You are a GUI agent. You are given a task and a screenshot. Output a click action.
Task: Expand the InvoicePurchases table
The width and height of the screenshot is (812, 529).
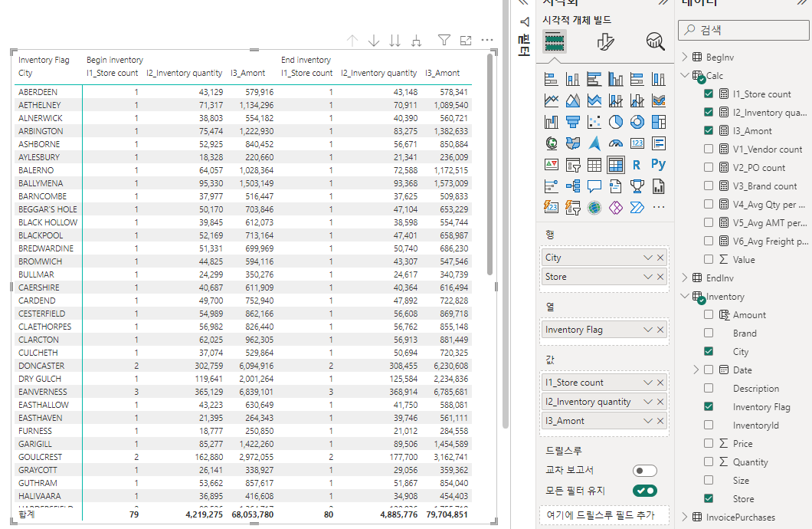click(685, 517)
